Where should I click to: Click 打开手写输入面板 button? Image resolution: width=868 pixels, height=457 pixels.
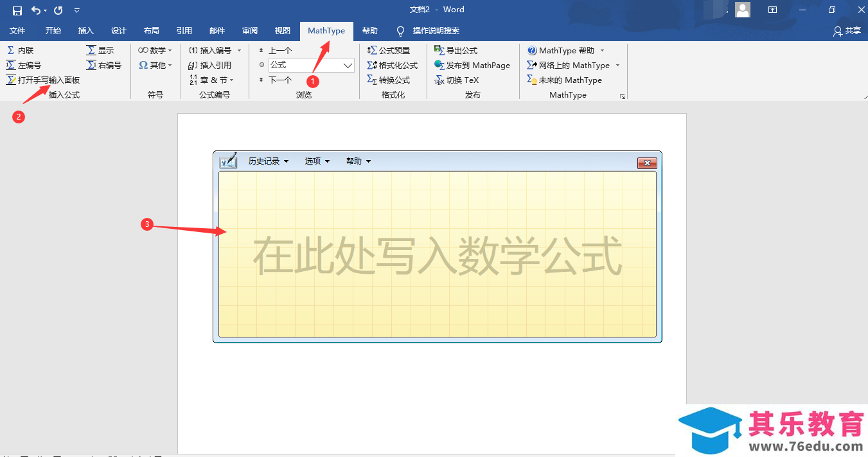coord(43,80)
